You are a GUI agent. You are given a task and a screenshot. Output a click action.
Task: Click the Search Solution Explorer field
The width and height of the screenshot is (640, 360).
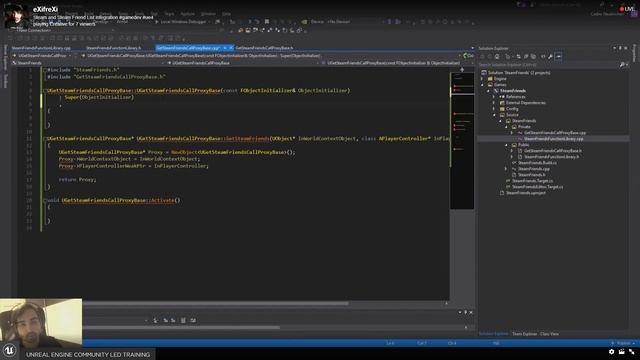[x=548, y=64]
